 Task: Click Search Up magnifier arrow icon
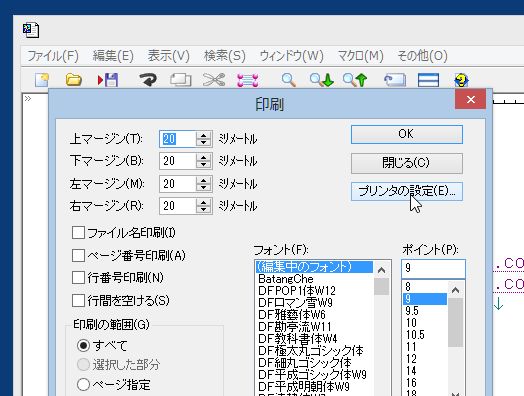[355, 80]
